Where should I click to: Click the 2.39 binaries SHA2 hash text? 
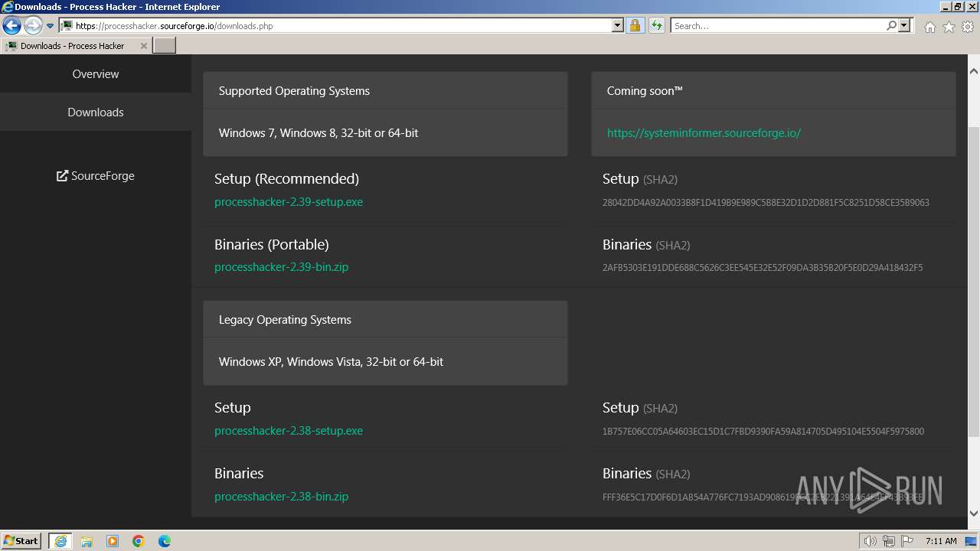click(763, 268)
